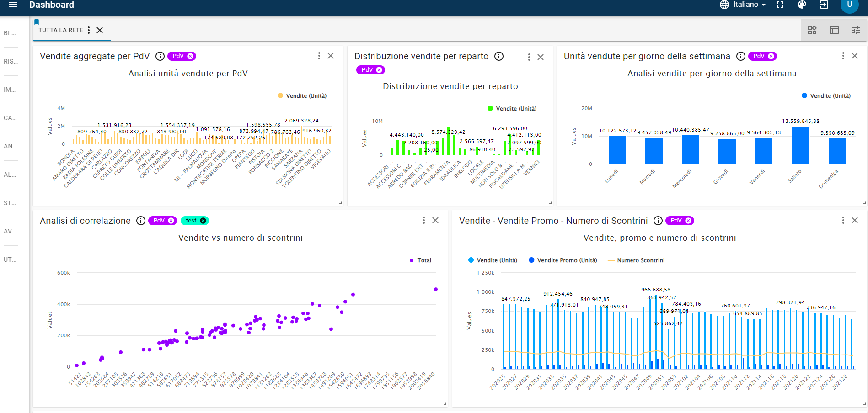
Task: Remove PdV chip from Unità vendute widget
Action: [x=771, y=56]
